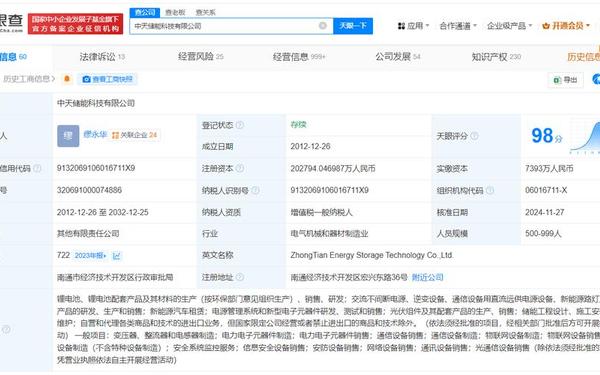Click the info icon beside 登记状态
Screen dimensions: 600x375
click(x=240, y=125)
